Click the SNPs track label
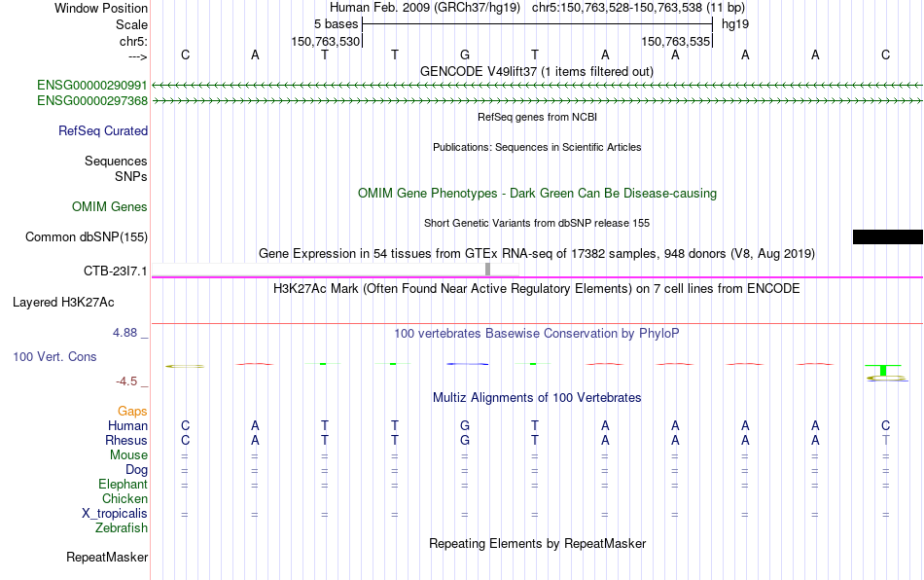This screenshot has width=924, height=580. [x=131, y=176]
